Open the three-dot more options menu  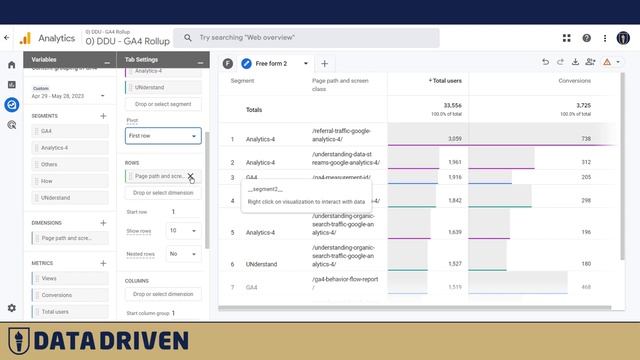click(x=605, y=38)
